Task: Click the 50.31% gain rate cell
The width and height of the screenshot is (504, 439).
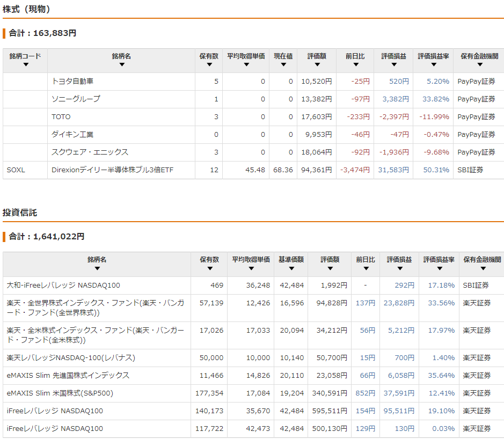Action: point(436,170)
